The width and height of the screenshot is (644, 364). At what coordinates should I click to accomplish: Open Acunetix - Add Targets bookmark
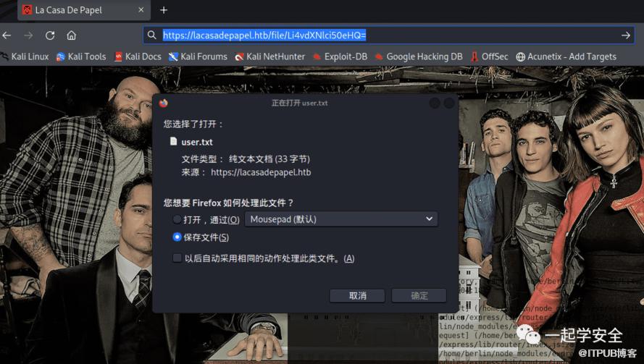pyautogui.click(x=566, y=56)
